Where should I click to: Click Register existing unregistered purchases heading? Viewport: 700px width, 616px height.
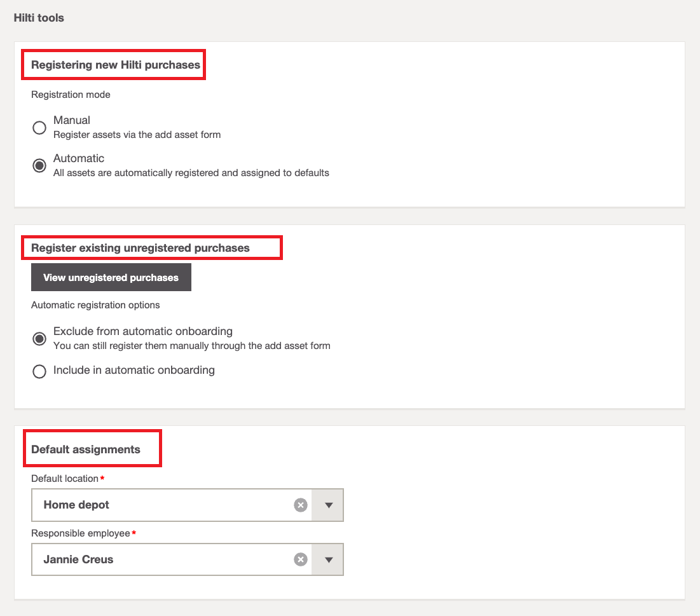point(140,248)
